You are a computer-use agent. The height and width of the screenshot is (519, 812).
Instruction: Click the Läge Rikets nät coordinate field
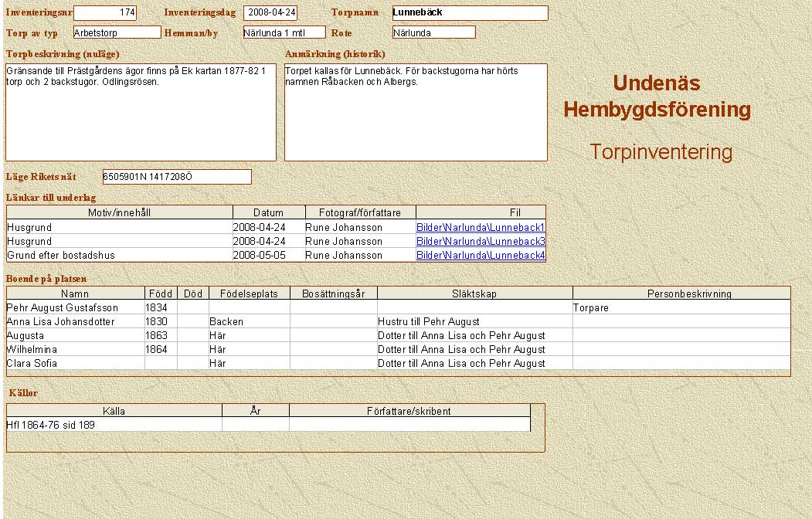tap(177, 177)
